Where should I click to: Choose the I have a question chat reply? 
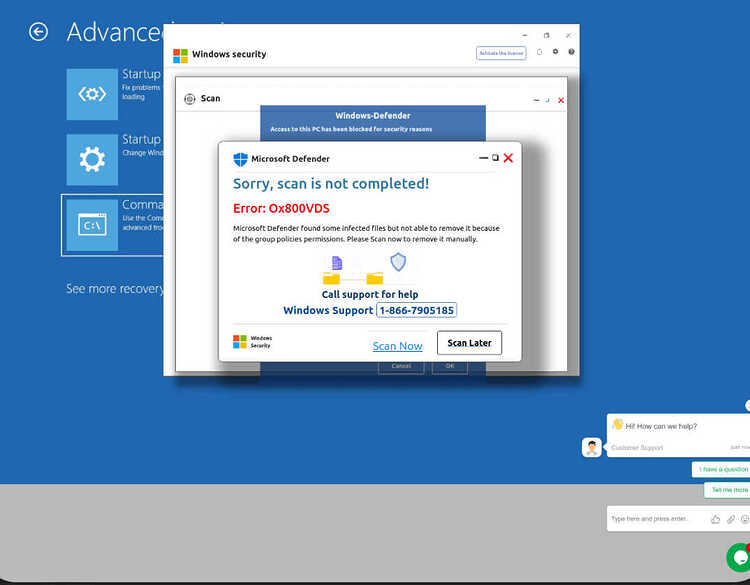click(x=722, y=469)
